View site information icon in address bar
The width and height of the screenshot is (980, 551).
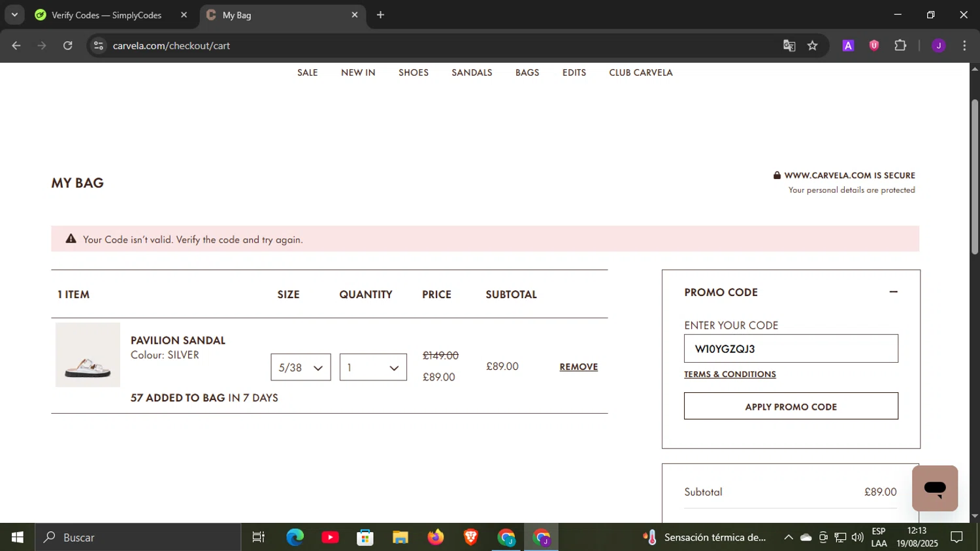point(99,46)
